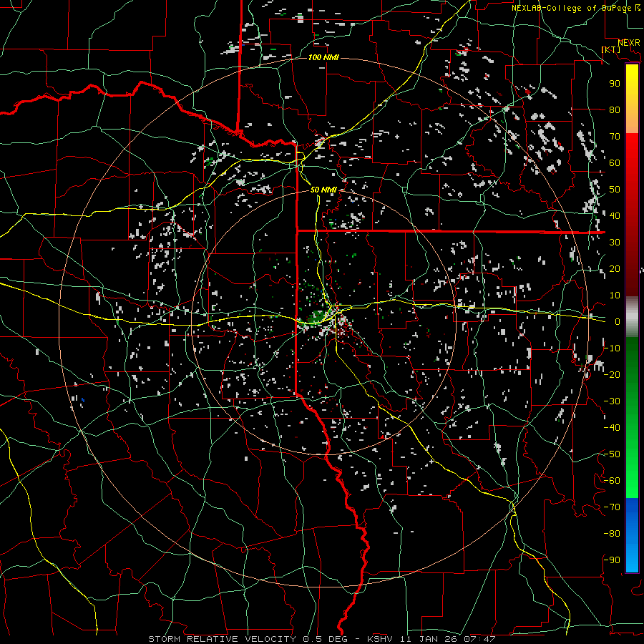Image resolution: width=644 pixels, height=644 pixels.
Task: Click the "[KT]" units label
Action: point(610,49)
